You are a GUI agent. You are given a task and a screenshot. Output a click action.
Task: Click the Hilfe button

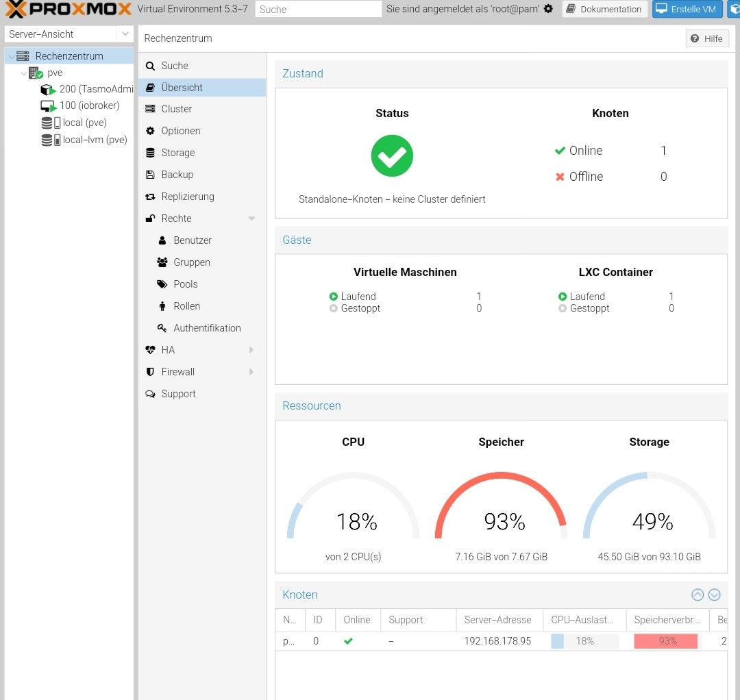707,38
